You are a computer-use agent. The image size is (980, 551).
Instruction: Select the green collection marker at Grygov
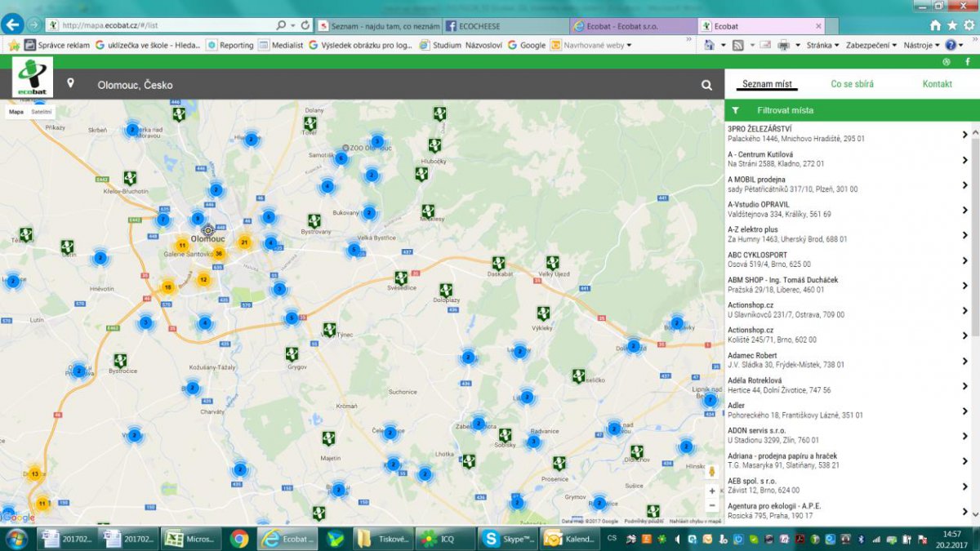(x=292, y=354)
